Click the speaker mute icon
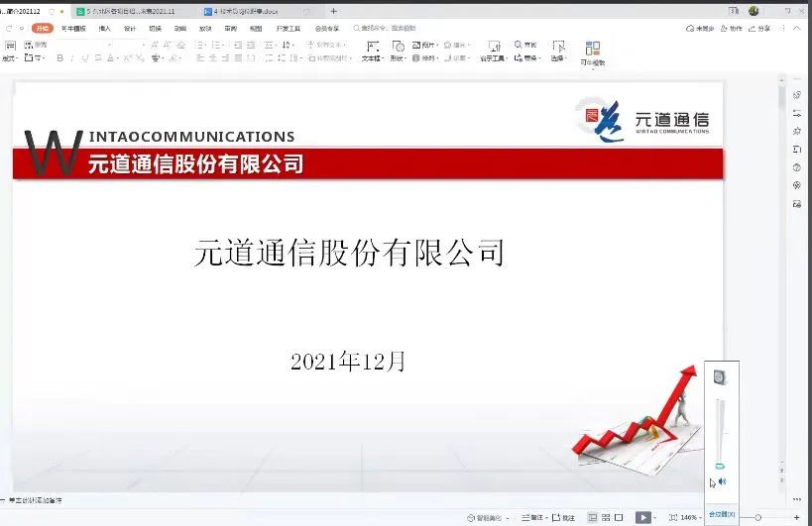 722,481
